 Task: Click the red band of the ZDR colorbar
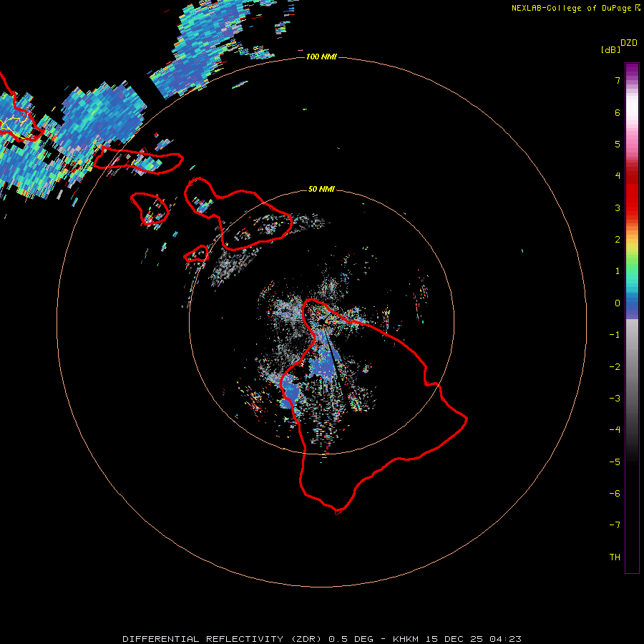tap(632, 193)
